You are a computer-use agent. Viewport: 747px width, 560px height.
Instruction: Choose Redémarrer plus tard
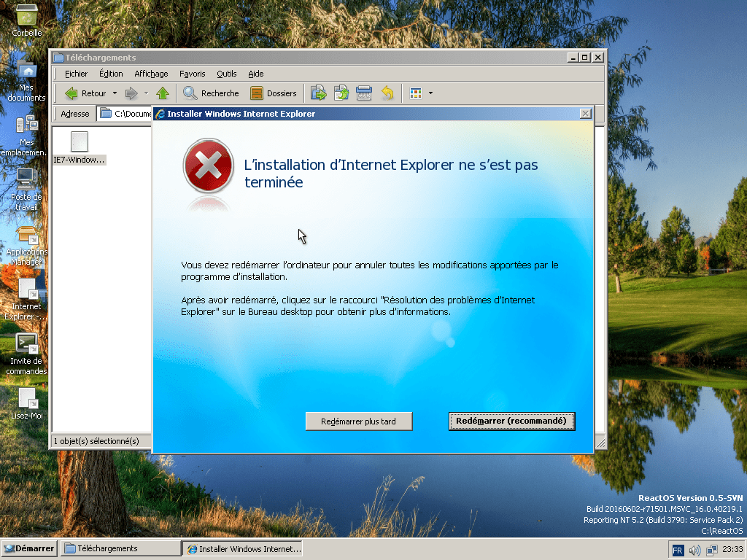pos(359,421)
